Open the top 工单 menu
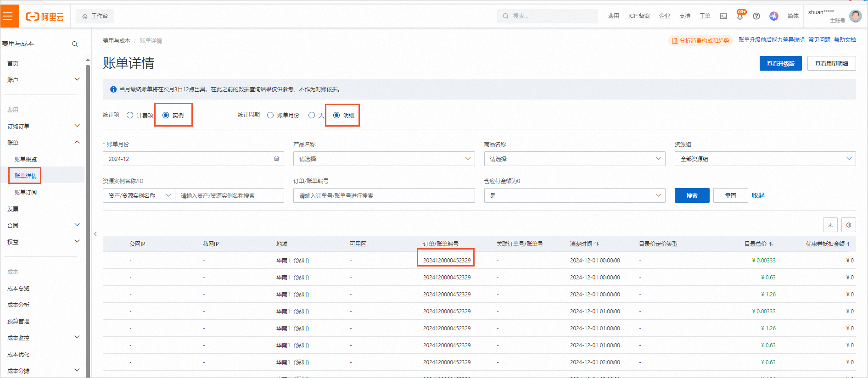Viewport: 868px width, 378px height. point(705,16)
